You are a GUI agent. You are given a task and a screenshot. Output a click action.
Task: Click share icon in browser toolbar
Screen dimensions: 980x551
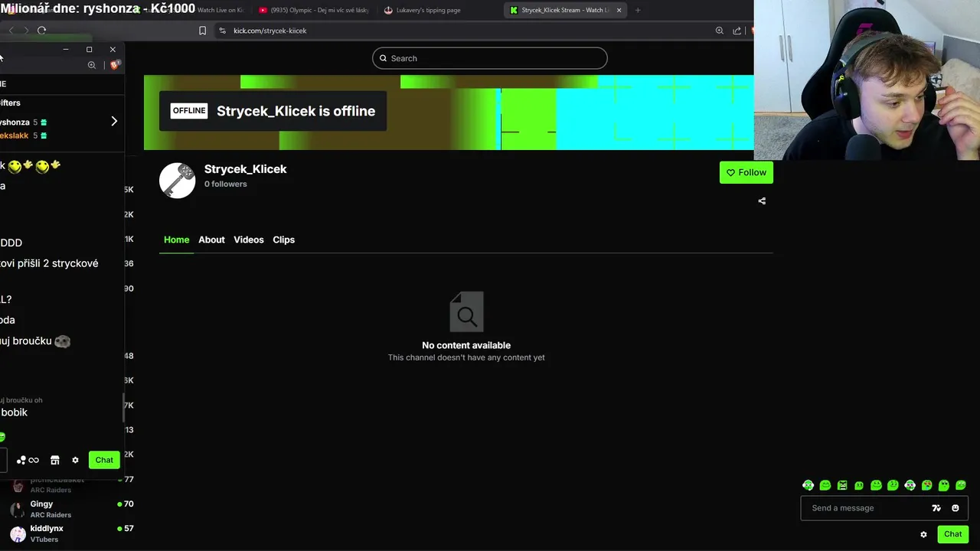tap(737, 31)
